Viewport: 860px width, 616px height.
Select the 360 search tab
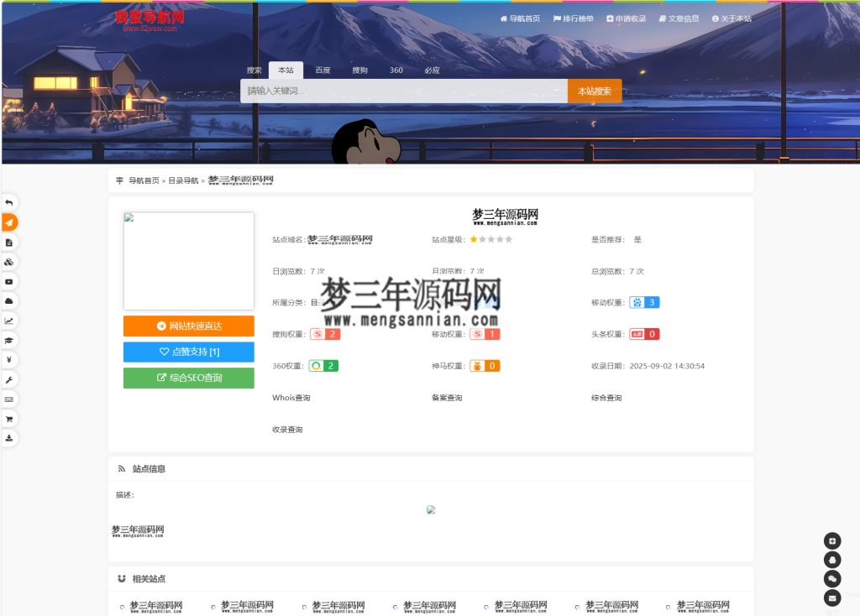[396, 70]
